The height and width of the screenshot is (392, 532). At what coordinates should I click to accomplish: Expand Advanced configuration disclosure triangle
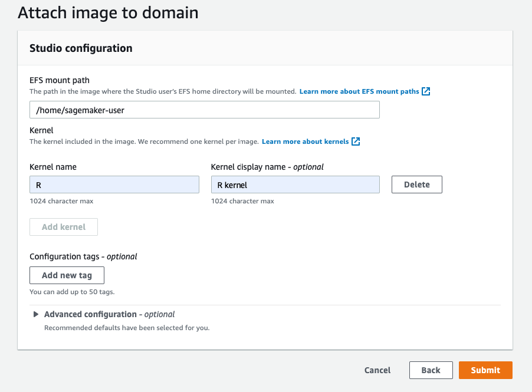pos(37,315)
